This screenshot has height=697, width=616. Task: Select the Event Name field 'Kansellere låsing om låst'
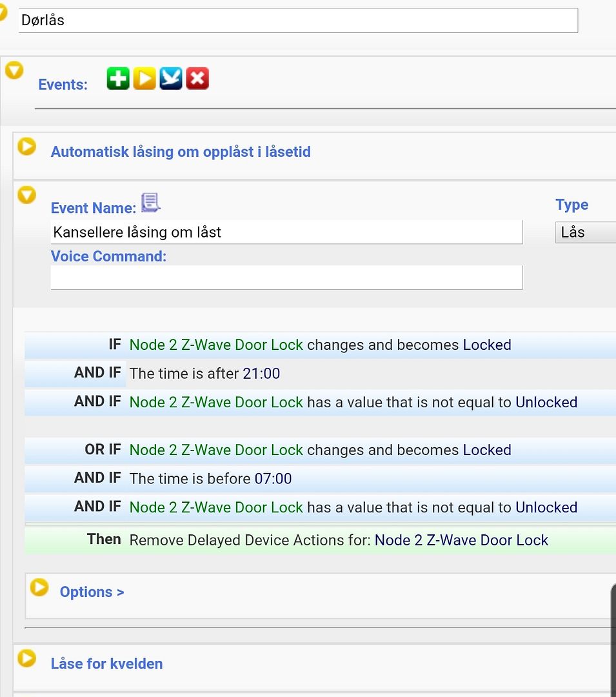coord(286,232)
